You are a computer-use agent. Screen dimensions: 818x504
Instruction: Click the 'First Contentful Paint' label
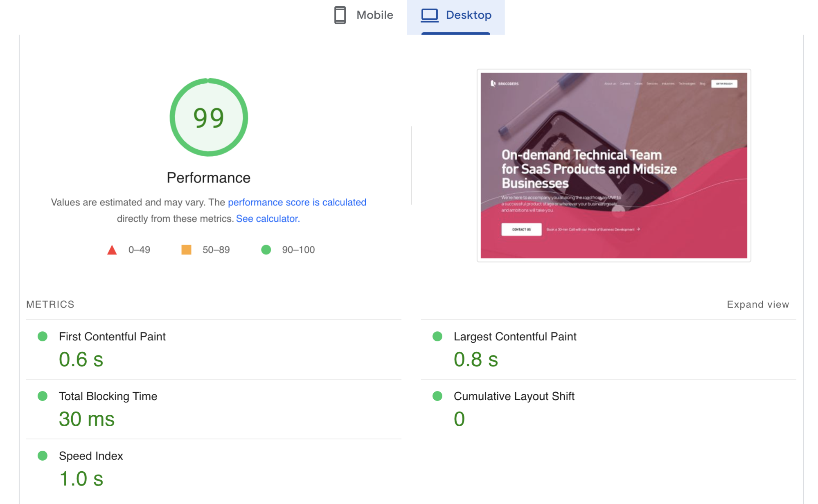112,336
